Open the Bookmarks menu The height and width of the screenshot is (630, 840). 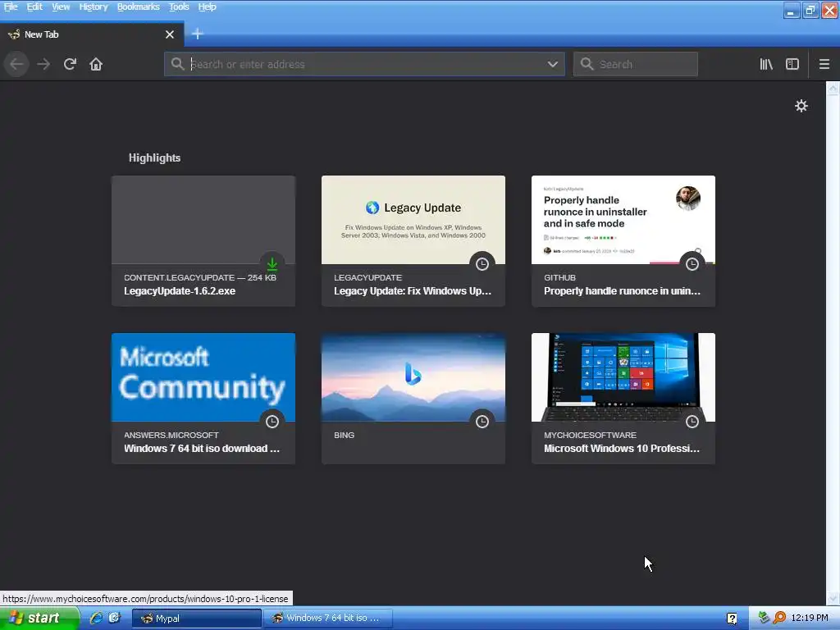(x=138, y=7)
